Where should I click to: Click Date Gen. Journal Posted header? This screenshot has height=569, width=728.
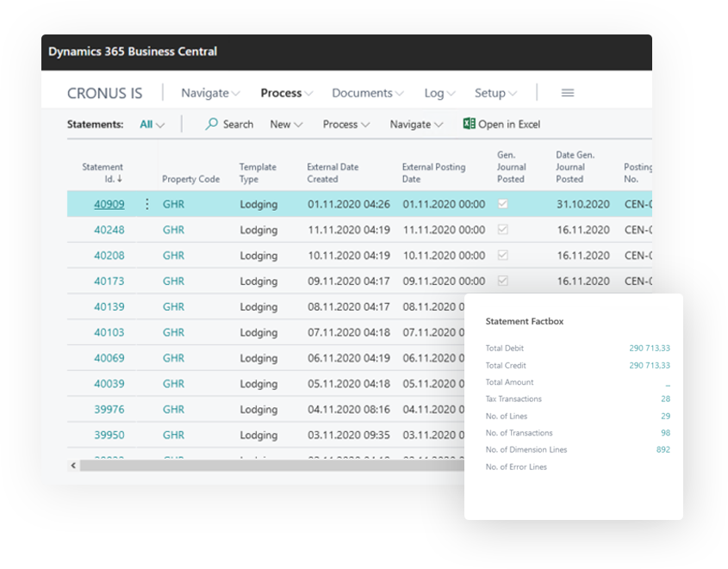tap(576, 167)
